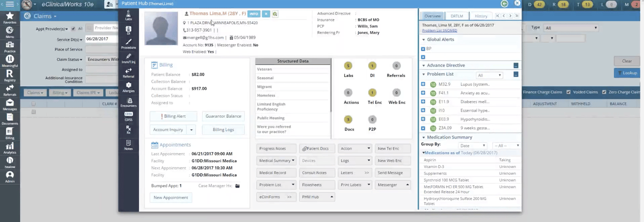Open the Problem List SNOMED link
The width and height of the screenshot is (644, 222).
point(439,30)
